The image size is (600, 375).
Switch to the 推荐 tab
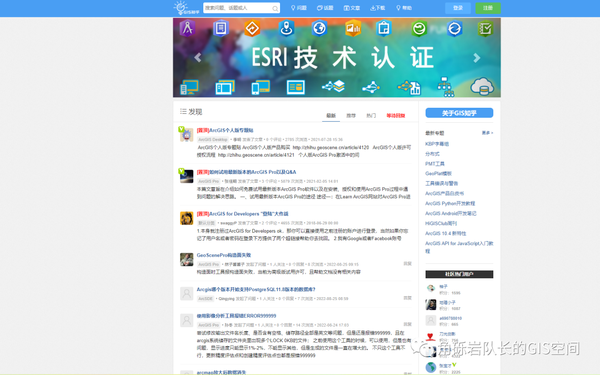pyautogui.click(x=351, y=116)
